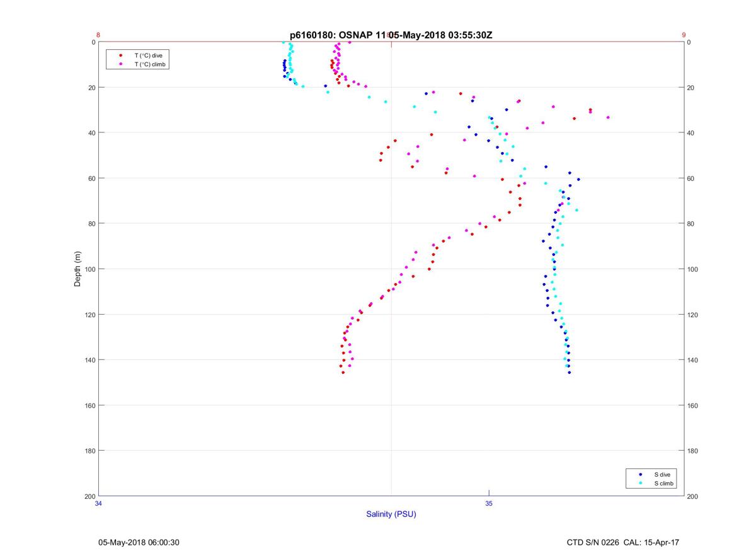Click the 'CTD S/N 0226 CAL: 15-Apr-17' text

[623, 542]
